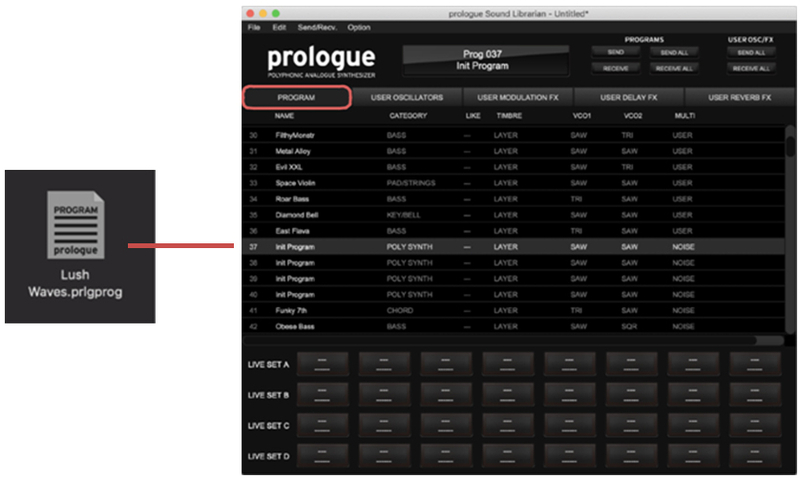Image resolution: width=800 pixels, height=479 pixels.
Task: Switch to the USER OSCILLATORS tab
Action: tap(407, 97)
